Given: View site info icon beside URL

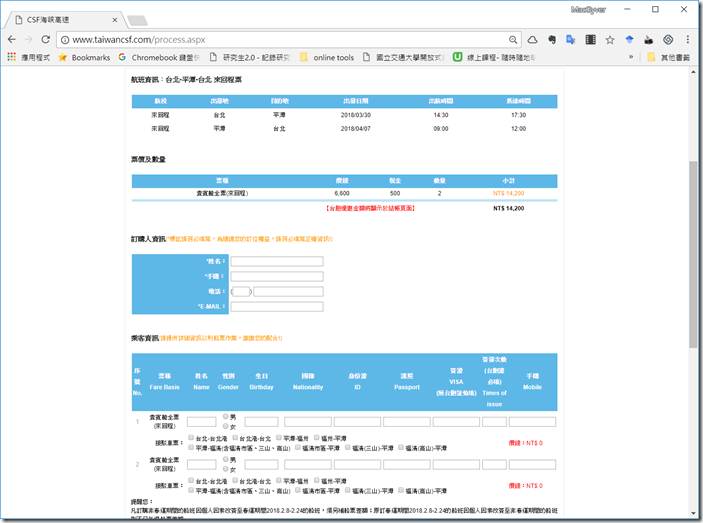Looking at the screenshot, I should (65, 40).
